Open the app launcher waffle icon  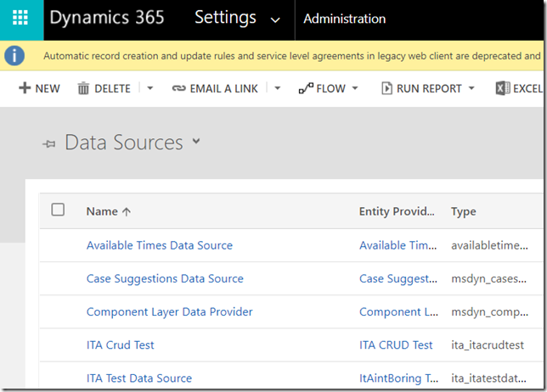point(20,18)
